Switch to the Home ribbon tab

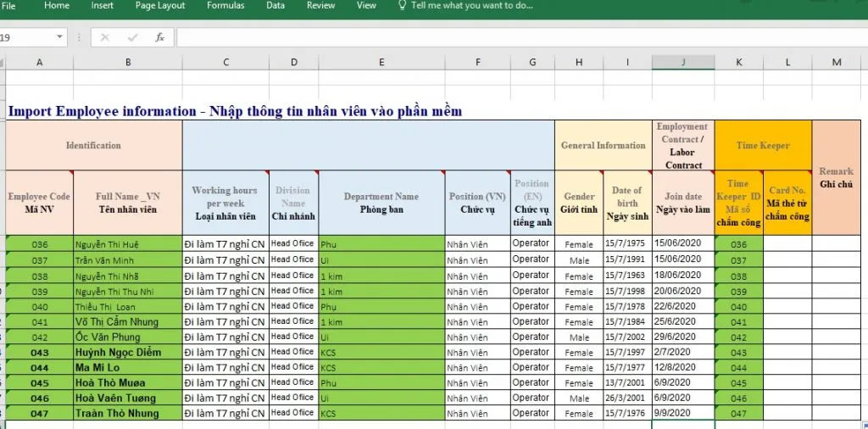(57, 6)
